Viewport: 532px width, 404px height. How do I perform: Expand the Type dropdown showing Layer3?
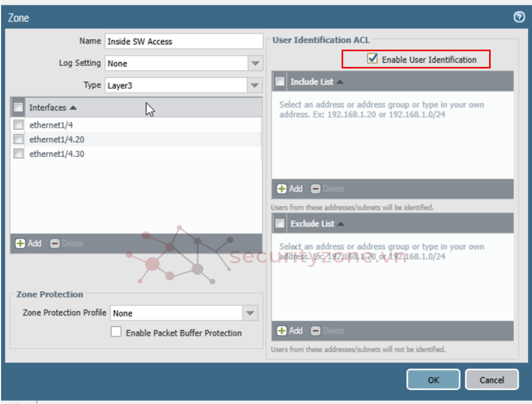pos(255,85)
